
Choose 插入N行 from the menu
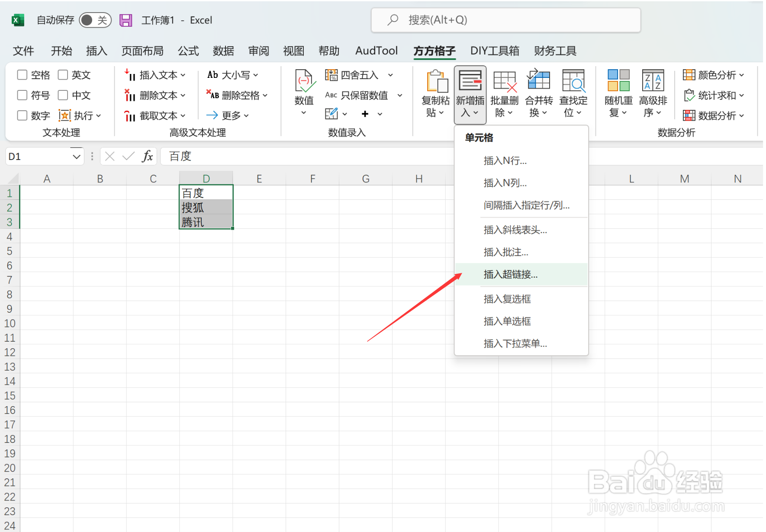pyautogui.click(x=521, y=160)
